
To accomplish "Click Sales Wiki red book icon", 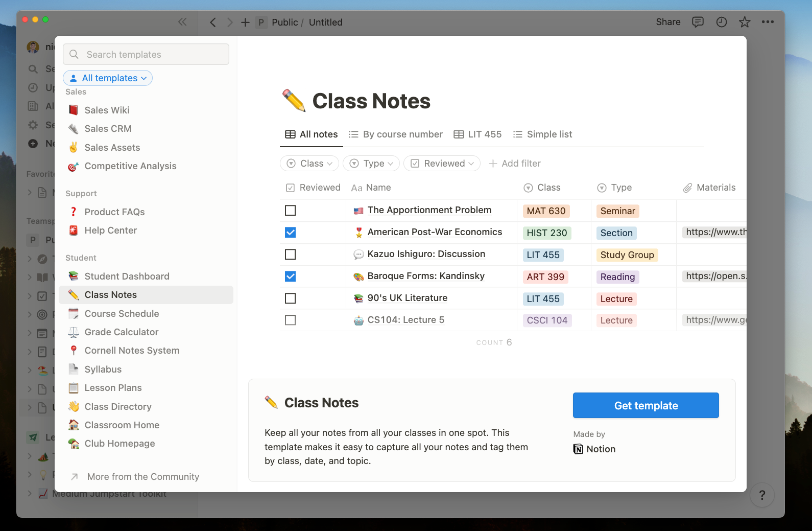I will [74, 110].
